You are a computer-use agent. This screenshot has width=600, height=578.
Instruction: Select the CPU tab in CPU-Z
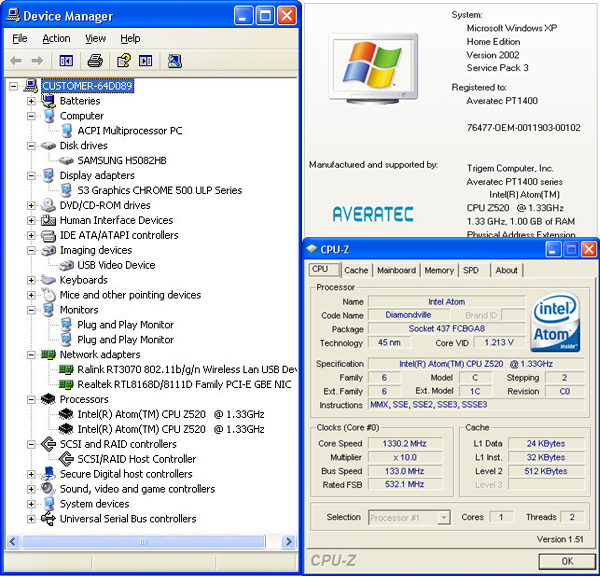point(324,269)
